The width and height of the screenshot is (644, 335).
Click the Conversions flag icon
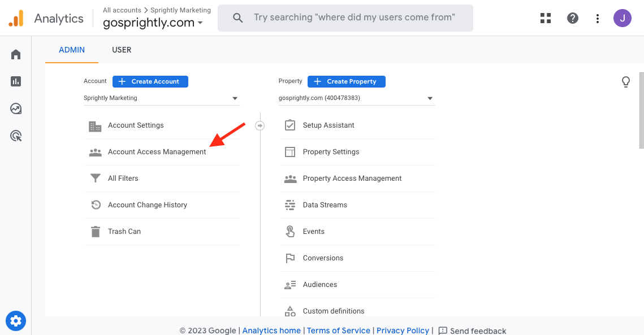coord(290,258)
